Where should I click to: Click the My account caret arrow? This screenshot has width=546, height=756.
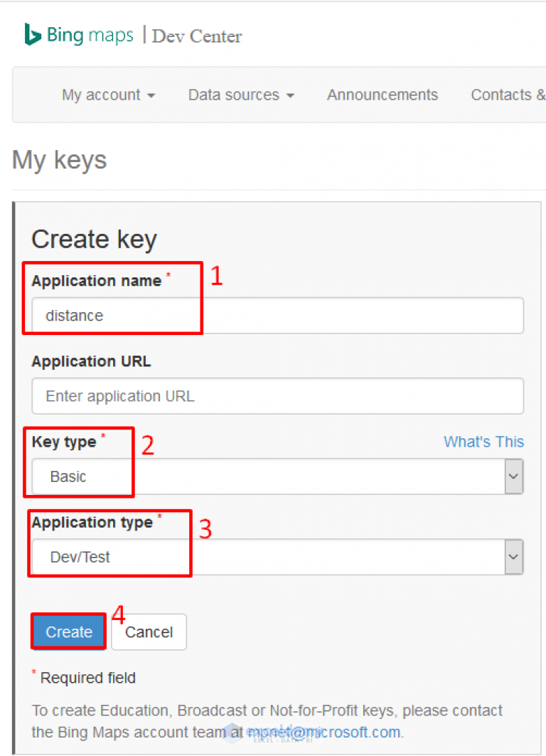151,96
